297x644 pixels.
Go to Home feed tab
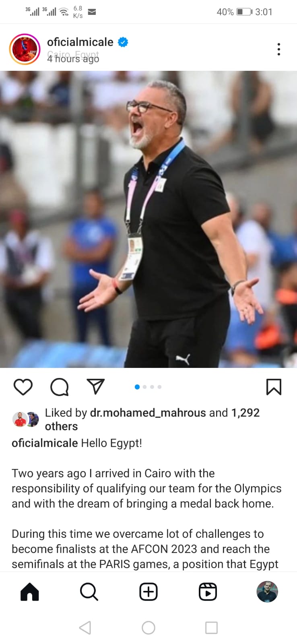tap(30, 592)
